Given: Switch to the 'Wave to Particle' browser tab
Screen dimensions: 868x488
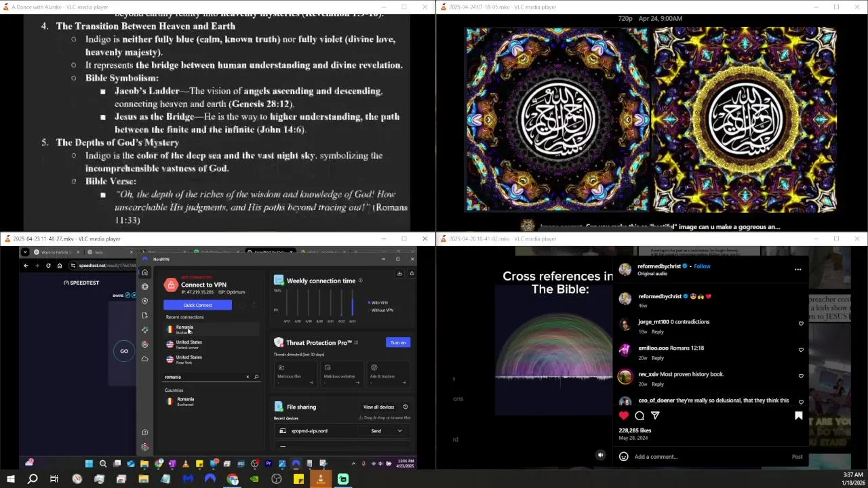Looking at the screenshot, I should [57, 252].
